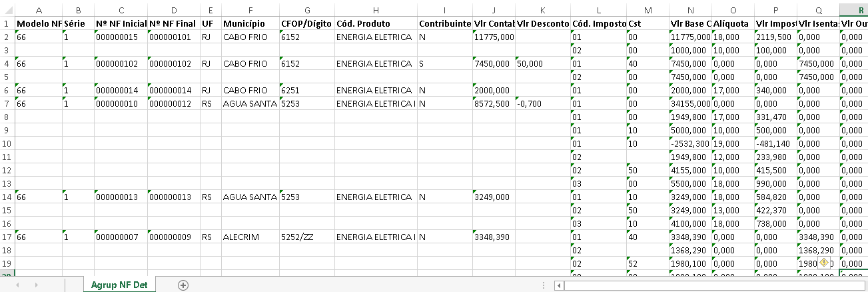Select the CABO FRIO cell in row 6
Viewport: 868px width, 292px height.
click(x=250, y=90)
